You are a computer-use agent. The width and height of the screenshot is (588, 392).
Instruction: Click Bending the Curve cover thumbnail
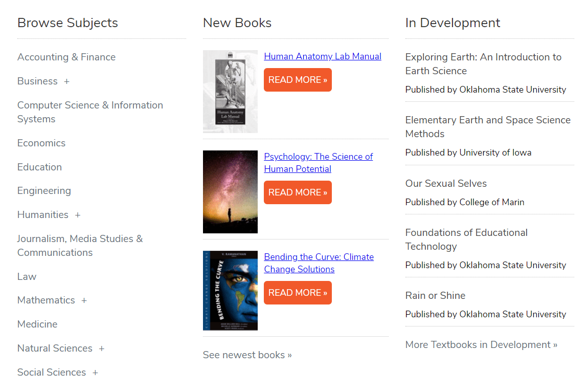(230, 291)
